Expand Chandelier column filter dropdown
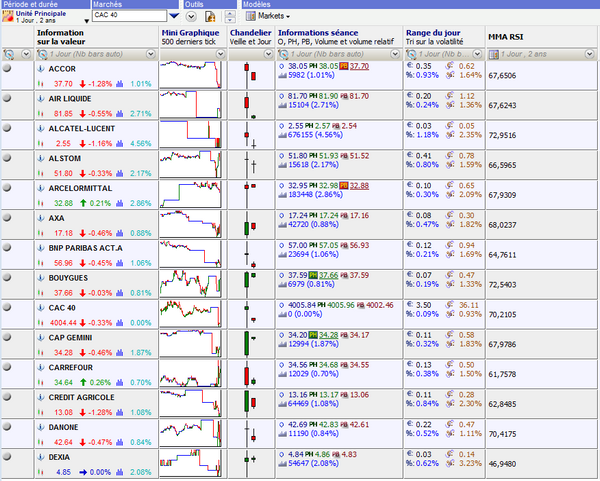Image resolution: width=600 pixels, height=481 pixels. [269, 54]
